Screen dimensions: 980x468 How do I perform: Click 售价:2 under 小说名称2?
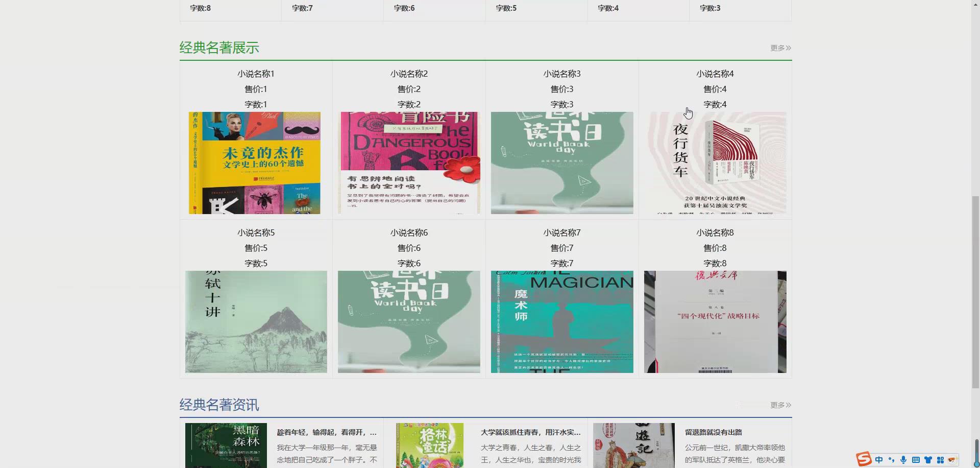tap(409, 89)
